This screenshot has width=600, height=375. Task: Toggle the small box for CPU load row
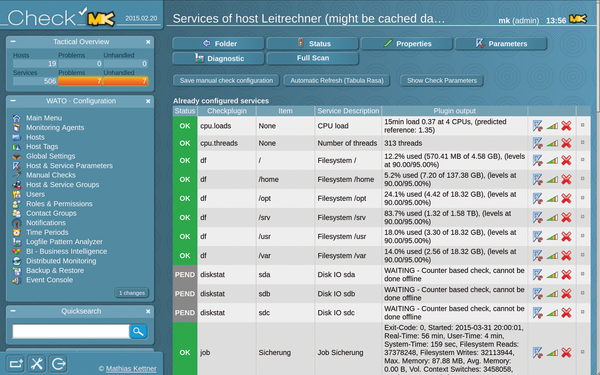click(x=582, y=125)
